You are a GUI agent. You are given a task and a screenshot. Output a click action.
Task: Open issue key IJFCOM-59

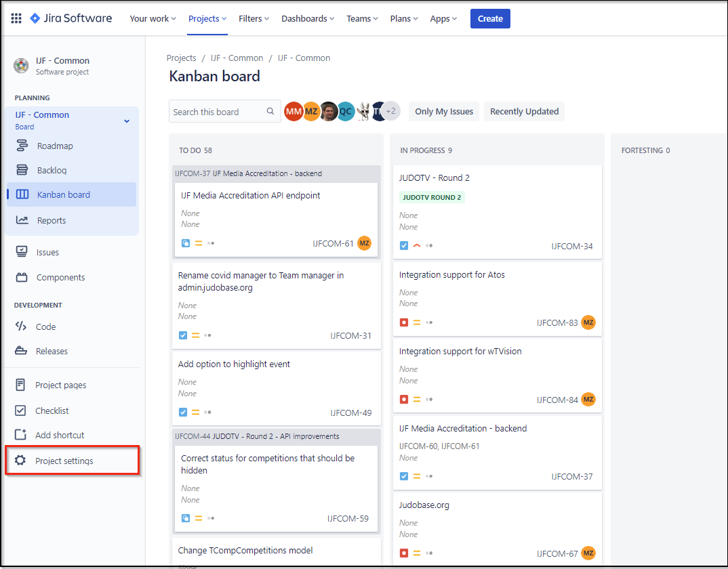click(348, 518)
